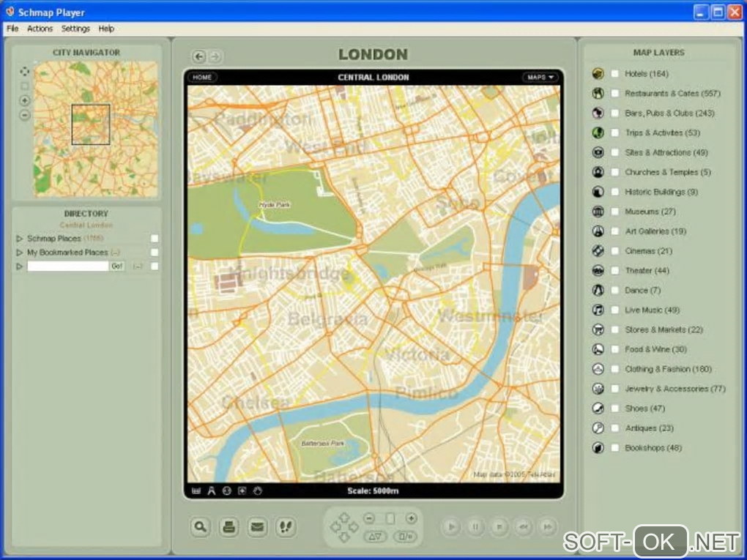Click the envelope email icon

tap(257, 526)
